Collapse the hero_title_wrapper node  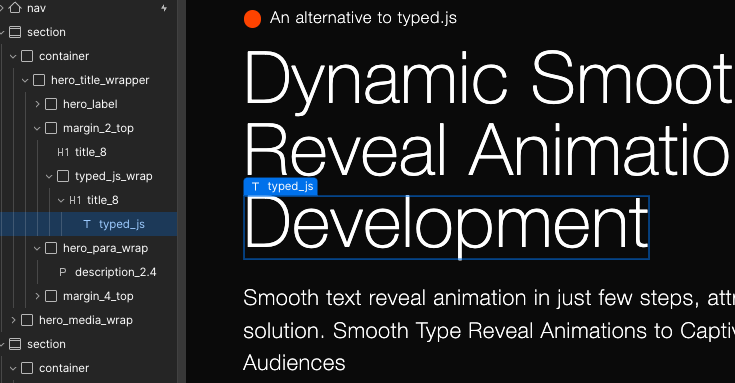(x=25, y=80)
